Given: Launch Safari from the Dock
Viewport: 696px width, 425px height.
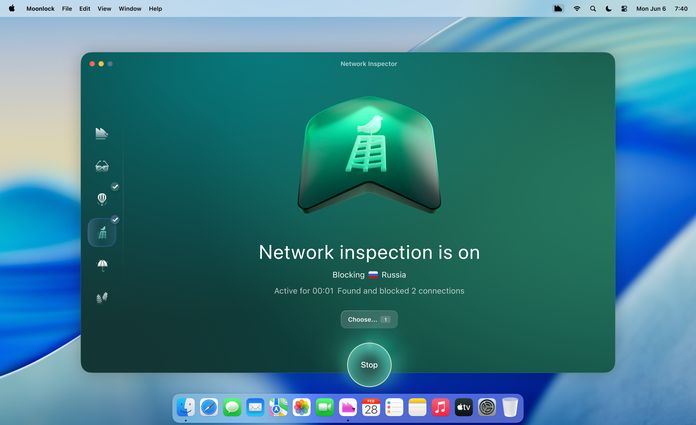Looking at the screenshot, I should pos(209,407).
